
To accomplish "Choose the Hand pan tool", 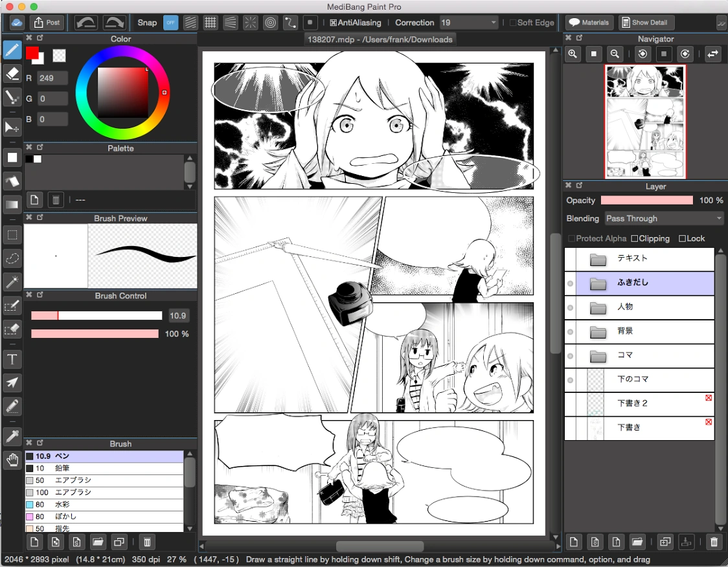I will 12,460.
